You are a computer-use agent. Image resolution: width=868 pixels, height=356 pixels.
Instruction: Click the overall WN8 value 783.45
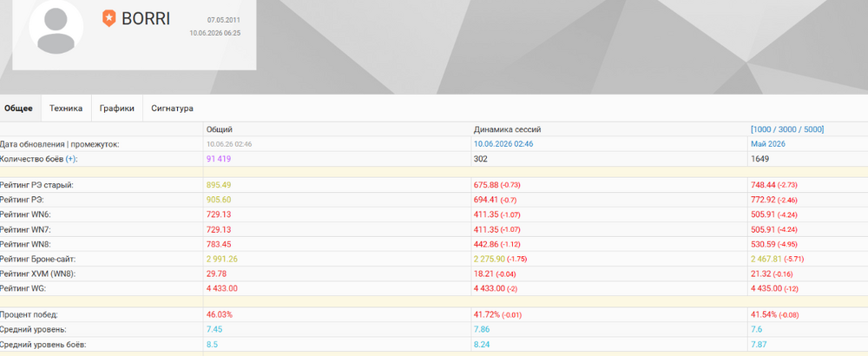coord(219,244)
